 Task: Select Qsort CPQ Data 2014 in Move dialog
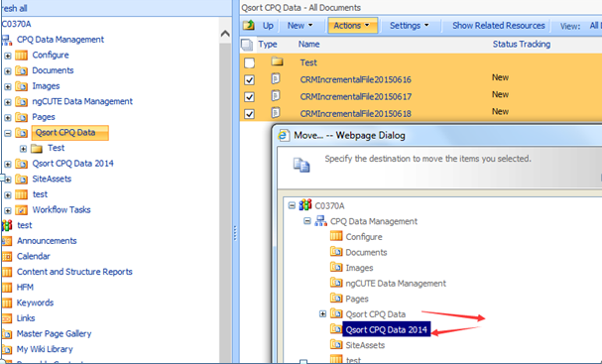[386, 330]
